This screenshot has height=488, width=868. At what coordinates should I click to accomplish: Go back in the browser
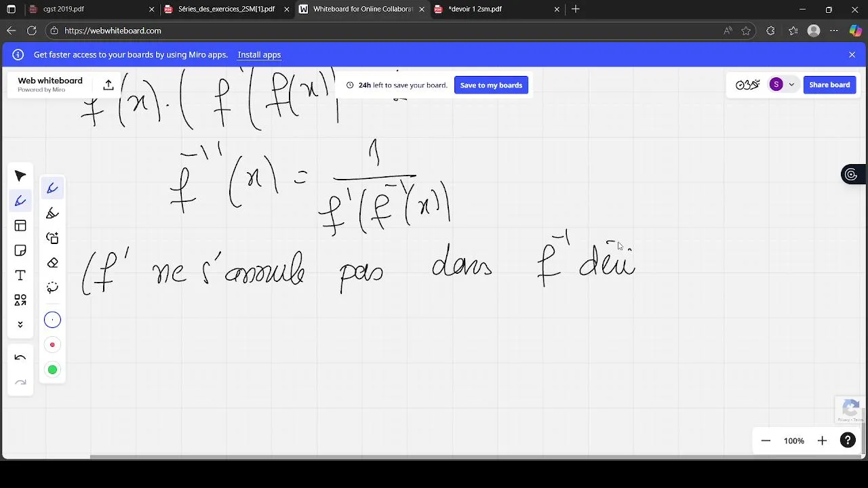coord(11,30)
